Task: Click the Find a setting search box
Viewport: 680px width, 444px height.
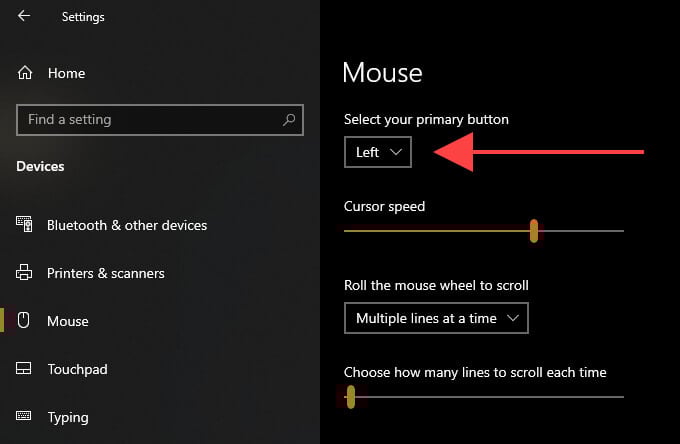Action: (x=150, y=120)
